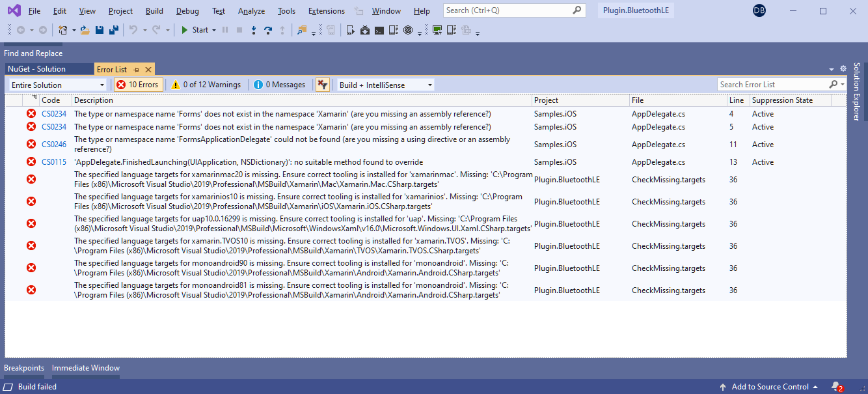The image size is (868, 394).
Task: Close the Error List tab
Action: [148, 69]
